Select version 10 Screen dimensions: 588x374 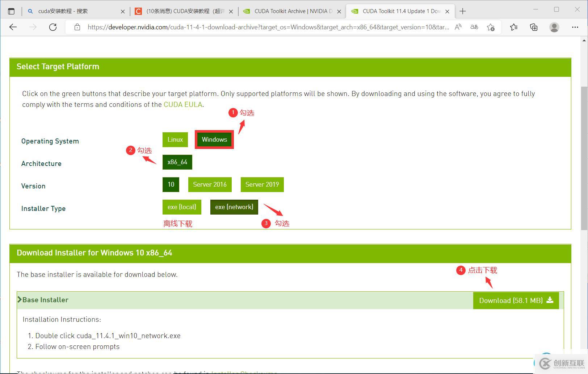coord(171,185)
